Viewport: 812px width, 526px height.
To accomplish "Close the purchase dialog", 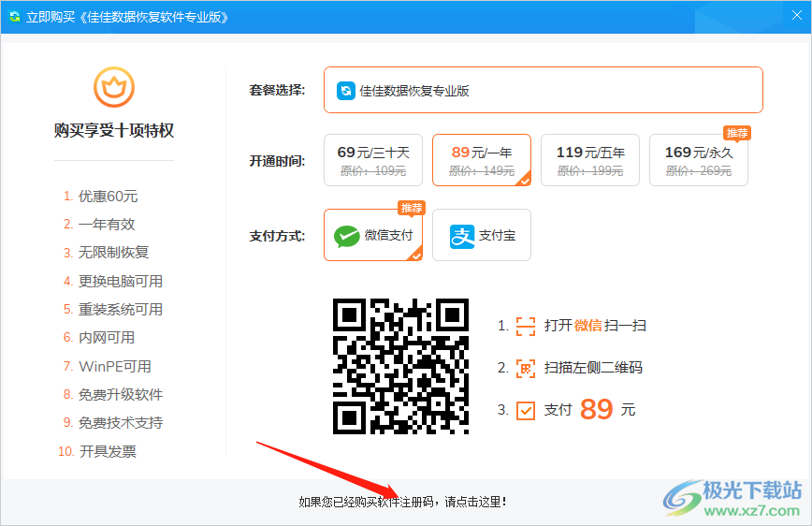I will click(797, 16).
